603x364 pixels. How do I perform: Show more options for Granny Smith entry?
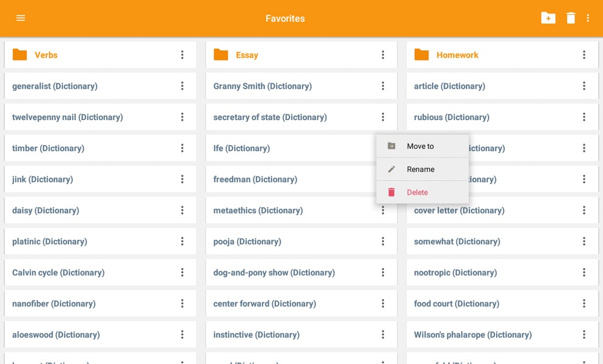(x=383, y=86)
